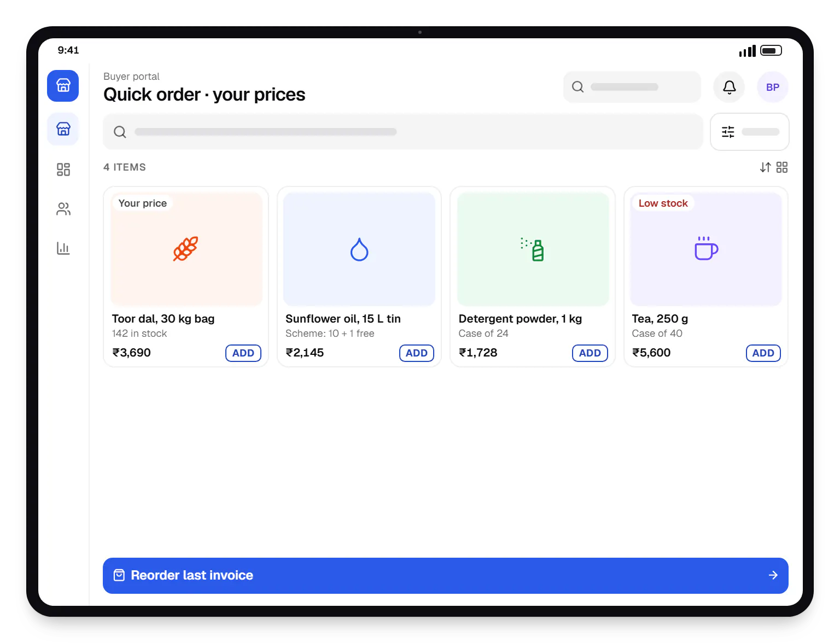
Task: Click 'Scheme: 10 + 1 free' text
Action: [x=330, y=334]
